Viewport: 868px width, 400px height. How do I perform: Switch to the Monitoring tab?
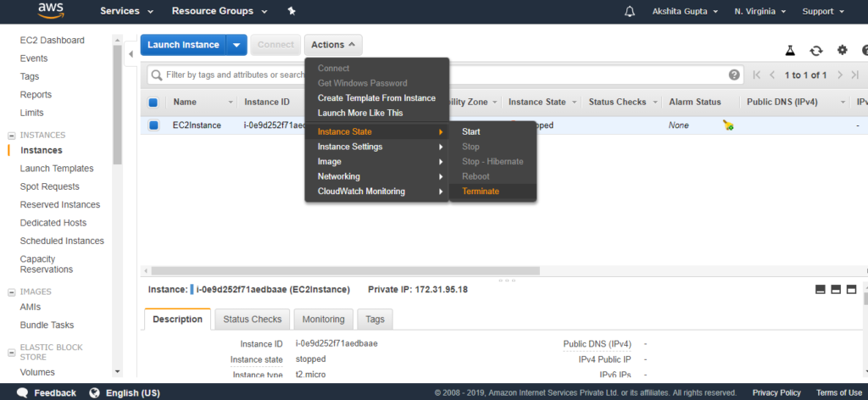[x=324, y=319]
